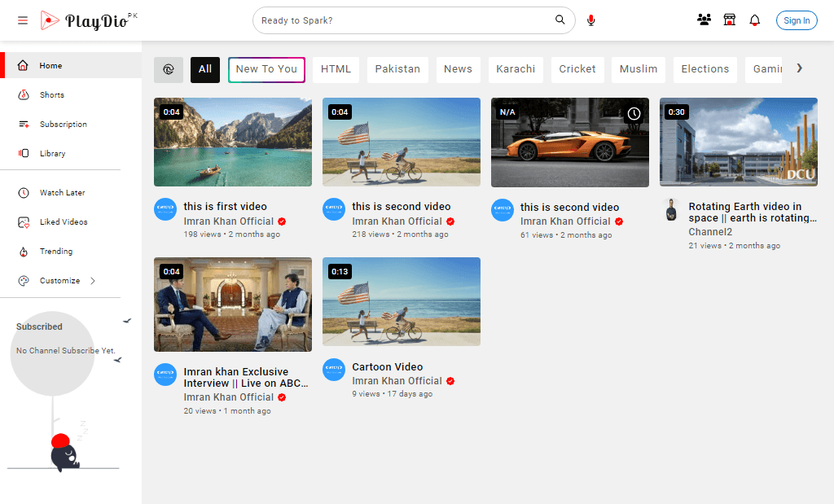
Task: Click the Sign In button
Action: [x=797, y=20]
